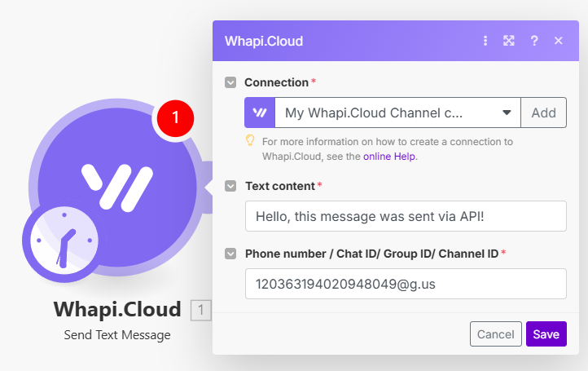Collapse the Phone number / Chat ID field toggle
Viewport: 588px width, 371px height.
pyautogui.click(x=230, y=254)
